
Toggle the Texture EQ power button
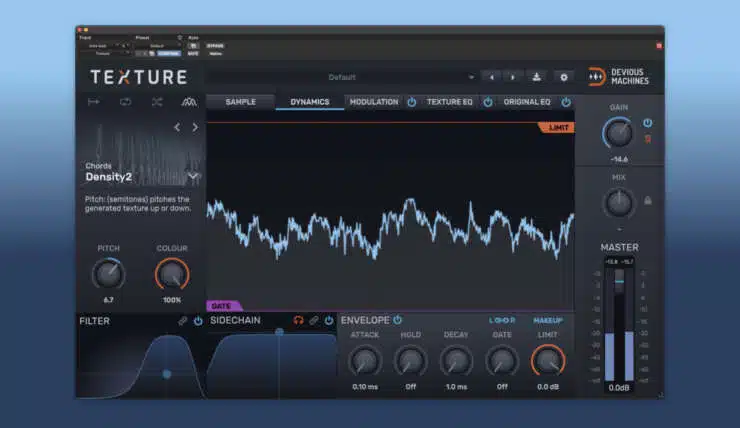pyautogui.click(x=488, y=102)
